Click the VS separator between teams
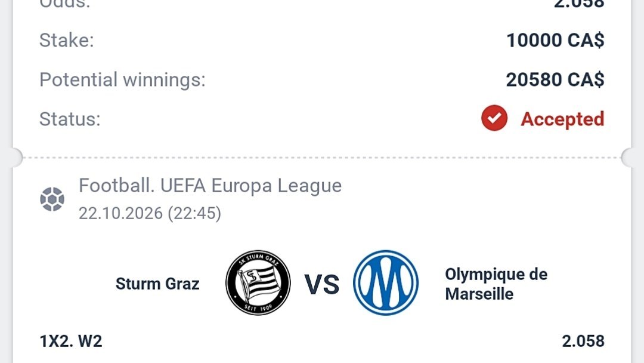 321,284
